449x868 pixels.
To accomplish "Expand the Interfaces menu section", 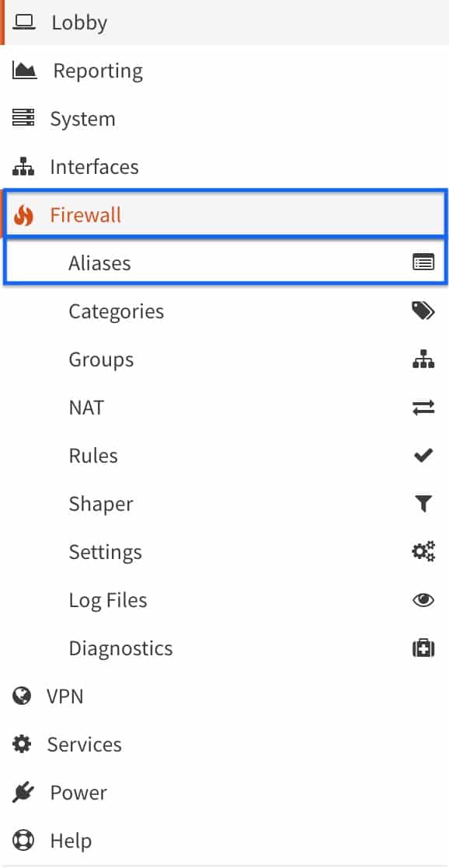I will point(224,167).
